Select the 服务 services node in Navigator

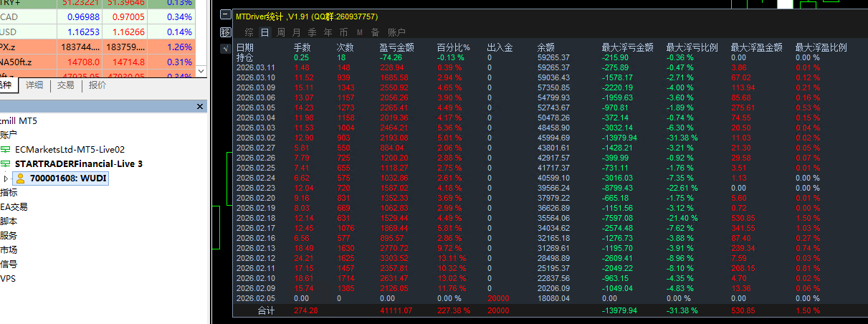(x=9, y=235)
